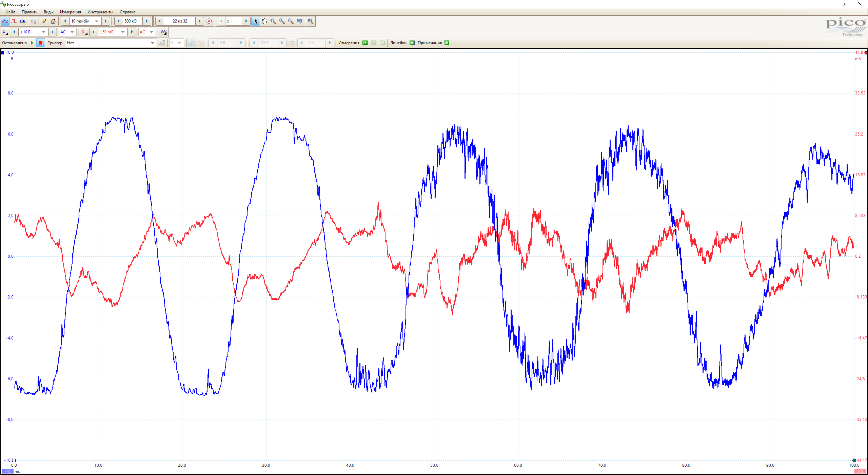This screenshot has width=868, height=475.
Task: Increase channel B voltage range
Action: click(x=132, y=32)
